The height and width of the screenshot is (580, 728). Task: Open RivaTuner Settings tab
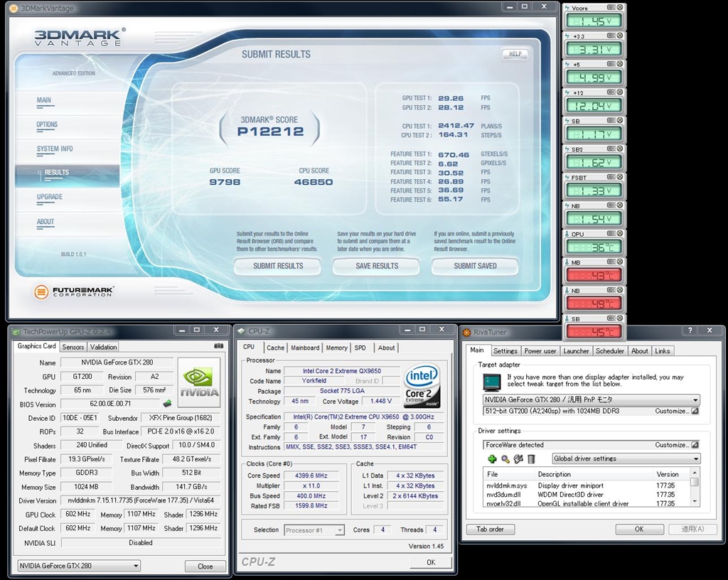pos(505,351)
